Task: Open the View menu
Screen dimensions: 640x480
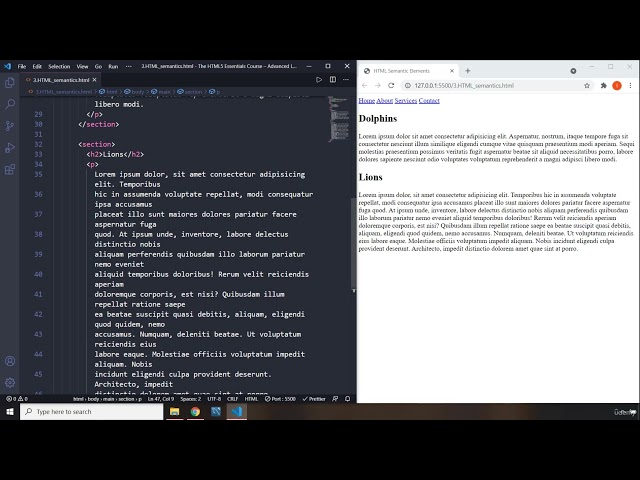Action: click(x=82, y=66)
